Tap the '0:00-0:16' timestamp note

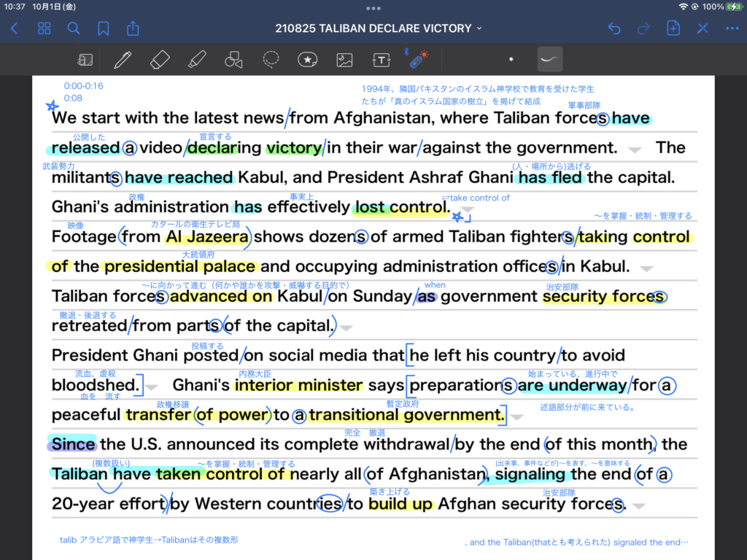(84, 86)
